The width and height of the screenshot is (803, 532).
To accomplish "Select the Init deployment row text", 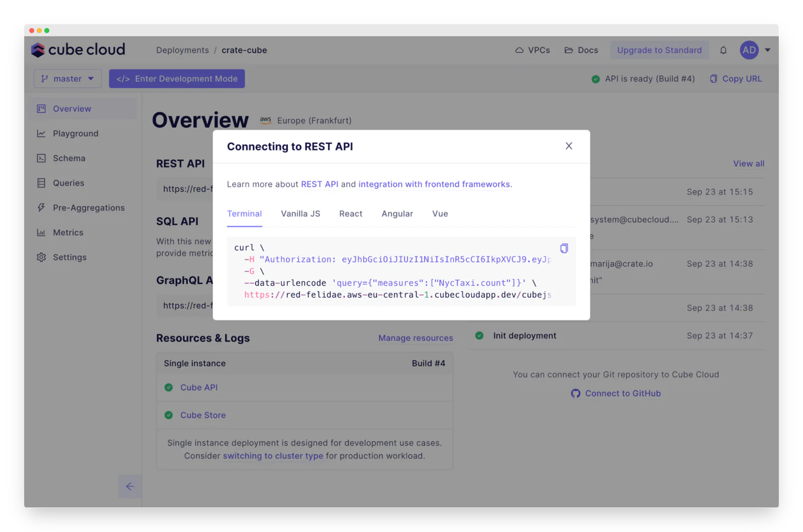I will point(524,336).
